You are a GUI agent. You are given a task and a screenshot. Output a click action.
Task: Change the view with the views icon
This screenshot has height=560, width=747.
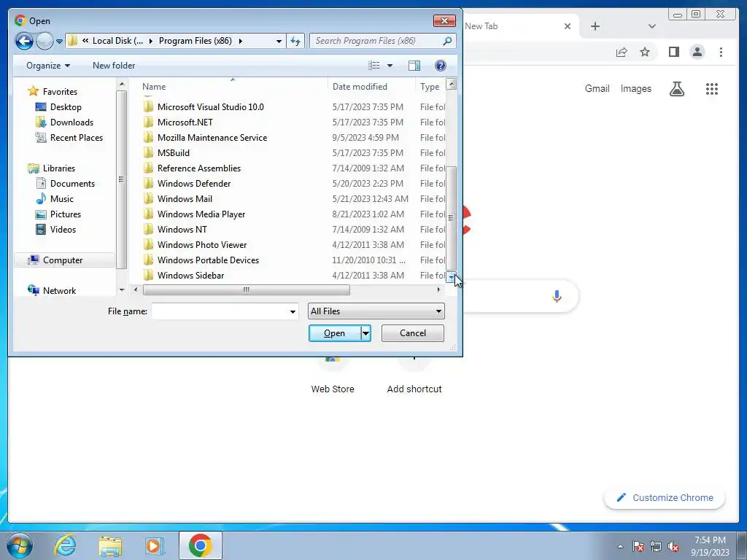pos(374,66)
